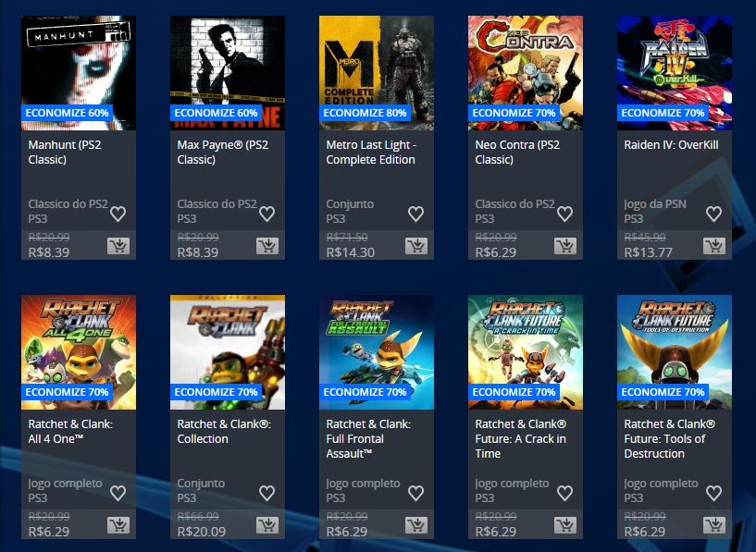Select the struck-through R$71.50 original price
Image resolution: width=756 pixels, height=552 pixels.
click(347, 237)
